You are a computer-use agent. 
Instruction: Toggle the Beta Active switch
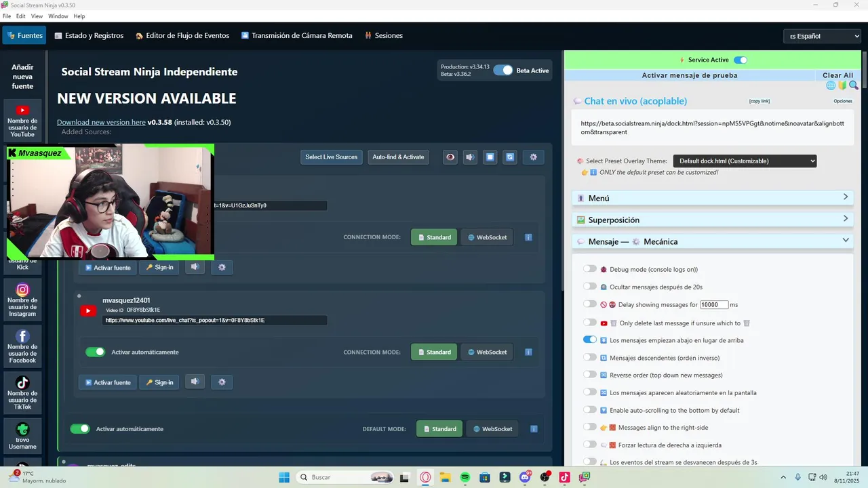coord(503,70)
